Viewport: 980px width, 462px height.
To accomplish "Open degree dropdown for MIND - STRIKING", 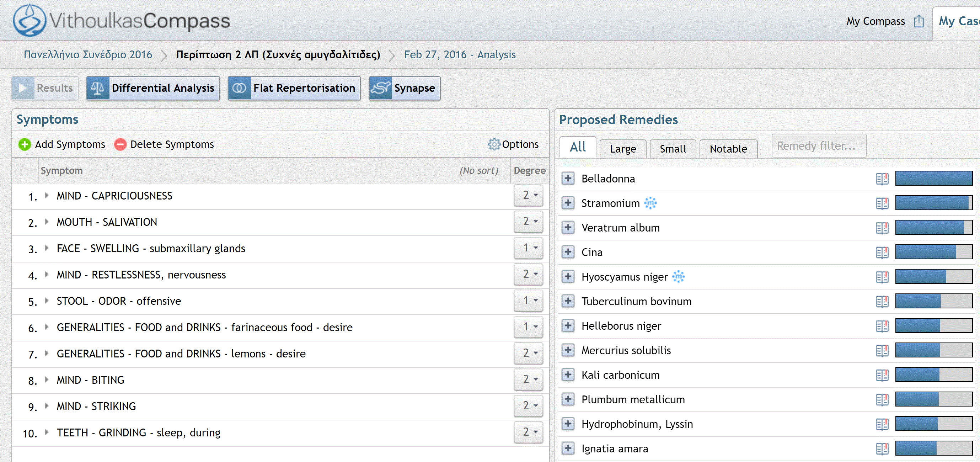I will 529,406.
